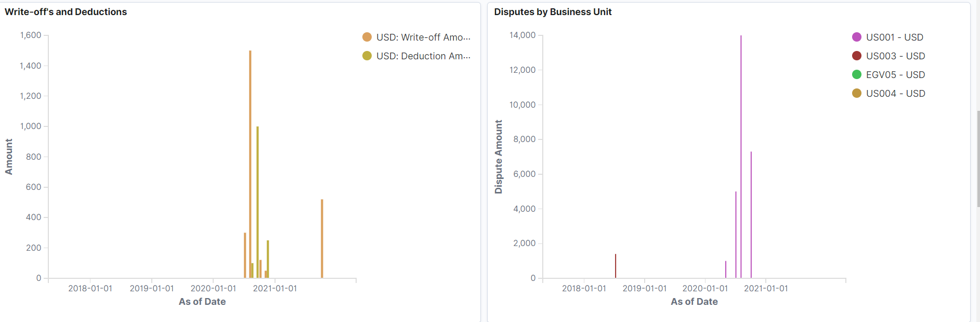Toggle the US004 - USD legend text
This screenshot has width=980, height=322.
[895, 94]
